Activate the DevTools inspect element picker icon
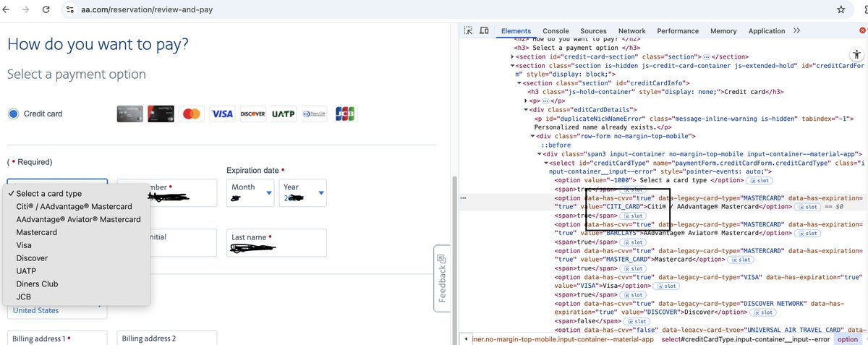The height and width of the screenshot is (345, 868). point(468,31)
